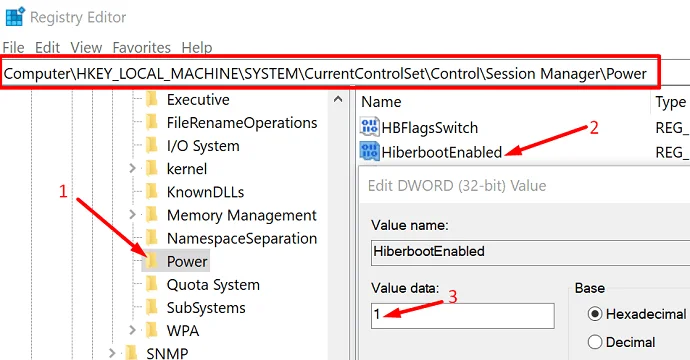Open the Help menu
The height and width of the screenshot is (360, 690).
coord(197,47)
